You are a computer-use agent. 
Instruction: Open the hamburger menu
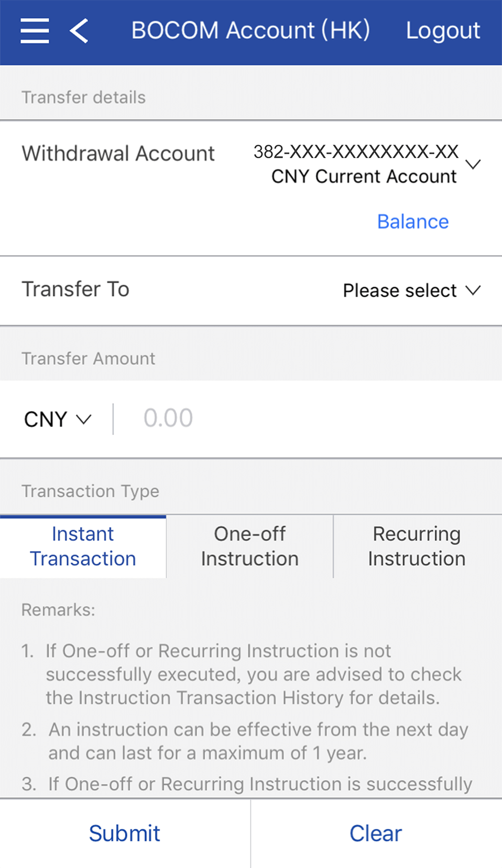tap(35, 31)
